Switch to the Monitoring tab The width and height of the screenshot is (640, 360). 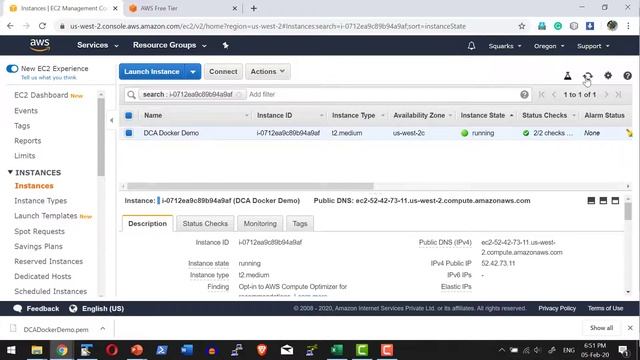coord(260,224)
